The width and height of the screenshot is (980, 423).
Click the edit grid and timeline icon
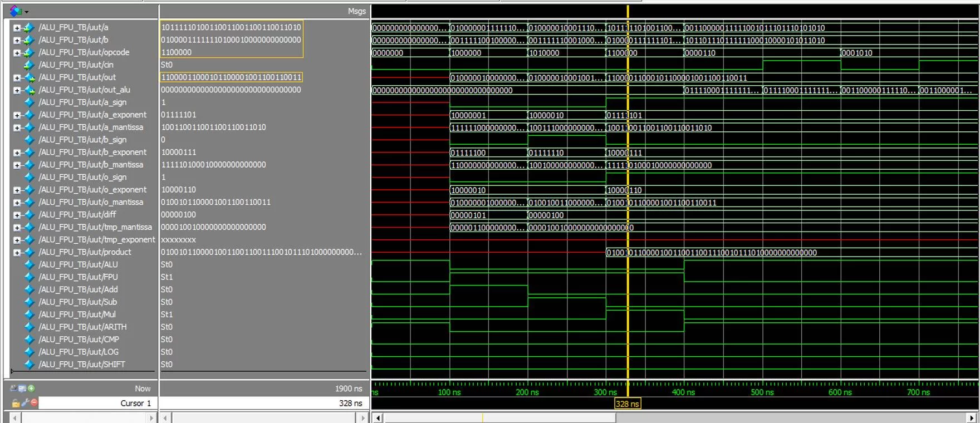coord(22,388)
